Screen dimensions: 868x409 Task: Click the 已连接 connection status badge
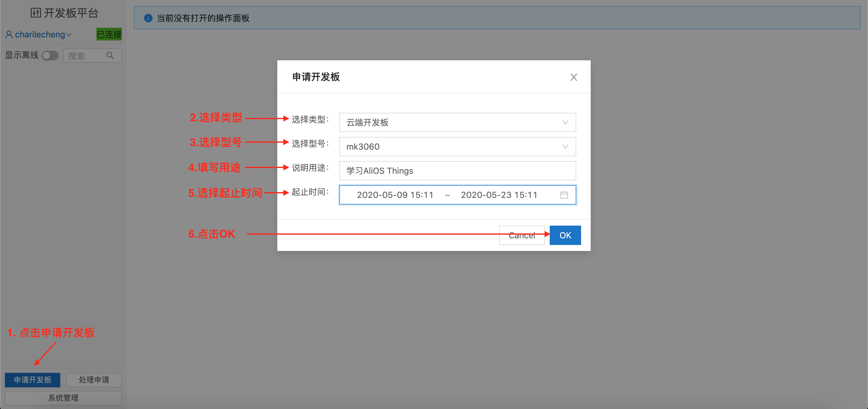pos(109,34)
